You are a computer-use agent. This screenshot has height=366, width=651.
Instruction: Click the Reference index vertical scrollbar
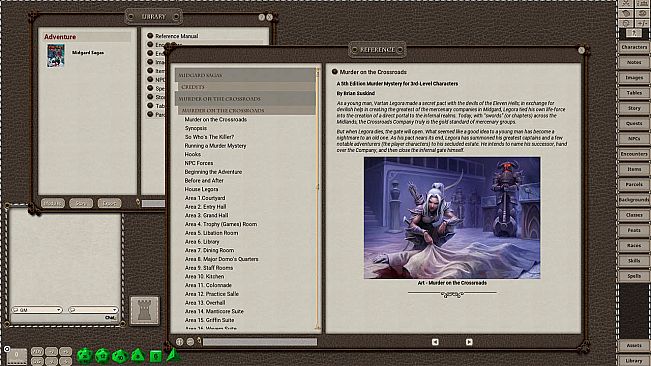click(x=318, y=198)
